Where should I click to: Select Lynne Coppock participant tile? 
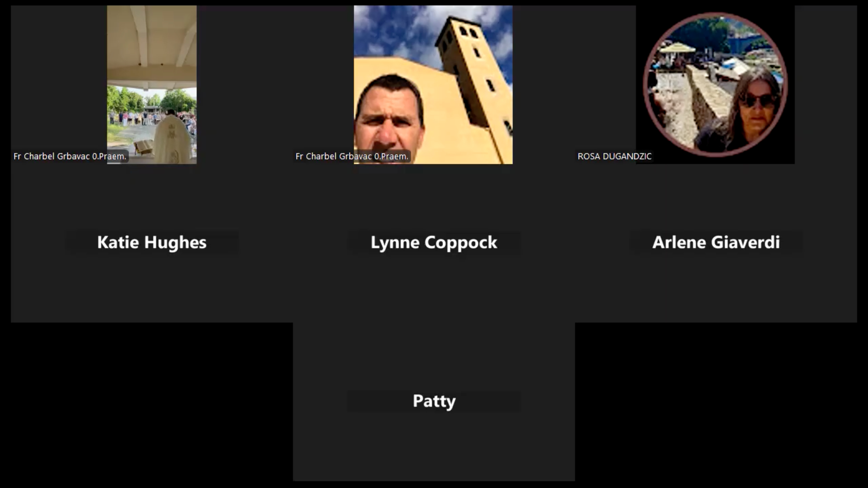click(x=434, y=242)
